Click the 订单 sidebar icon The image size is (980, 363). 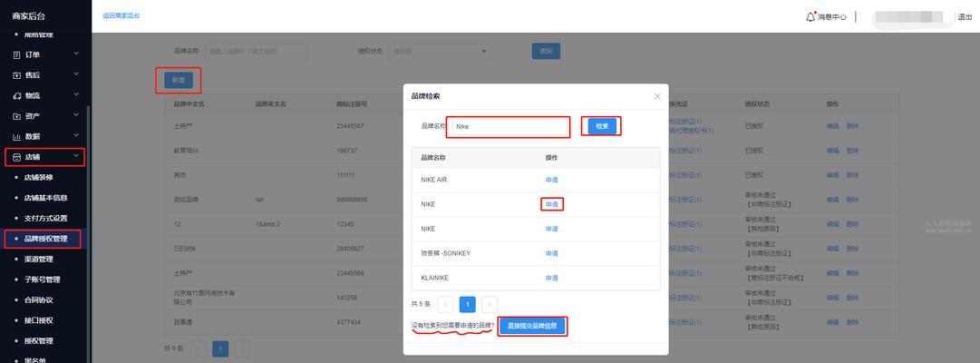point(16,54)
